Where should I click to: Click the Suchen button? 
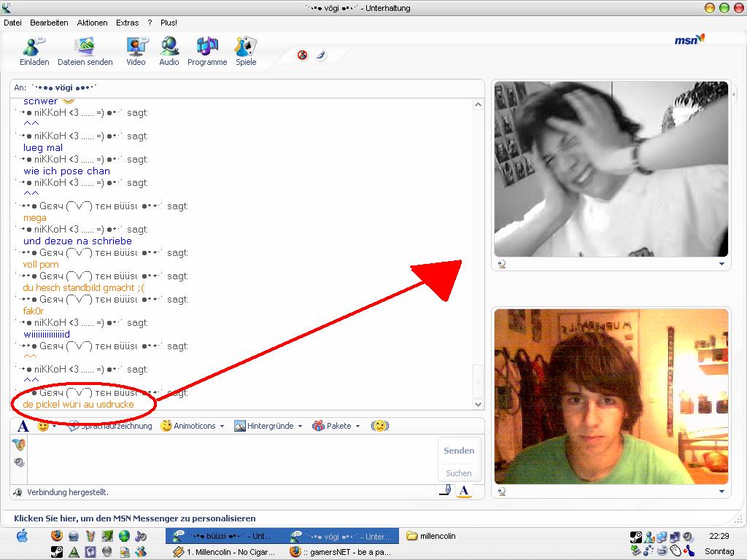pos(459,473)
